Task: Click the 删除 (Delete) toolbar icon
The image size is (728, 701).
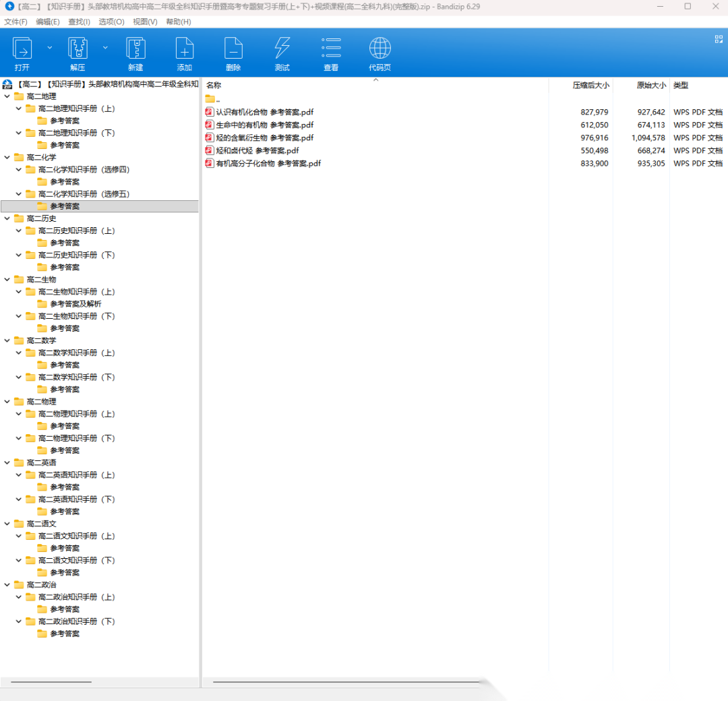Action: coord(233,49)
